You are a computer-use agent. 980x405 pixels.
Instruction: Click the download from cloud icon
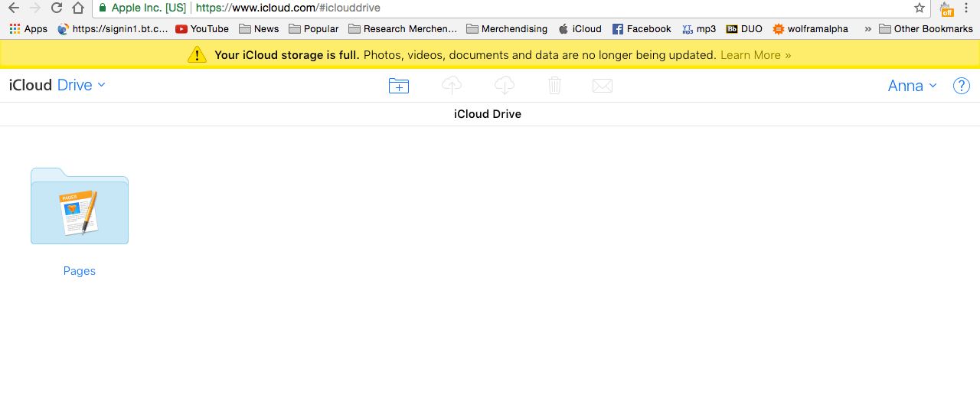504,86
